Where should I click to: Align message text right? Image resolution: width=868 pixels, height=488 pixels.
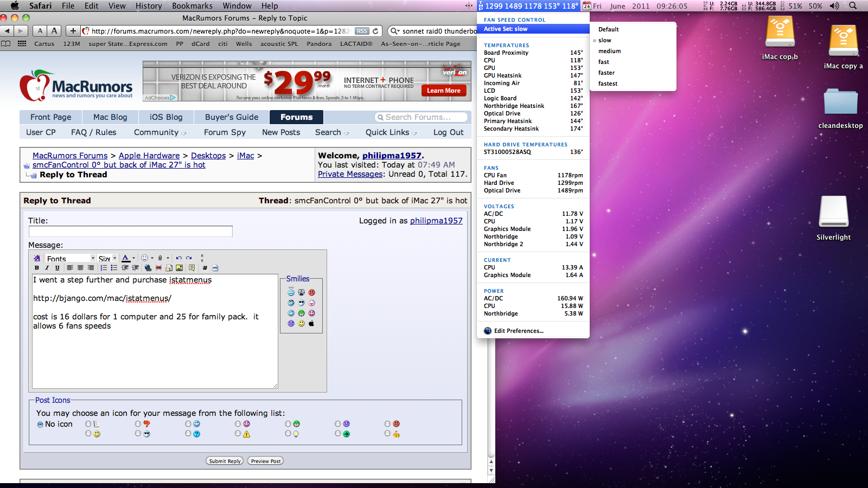click(x=91, y=268)
